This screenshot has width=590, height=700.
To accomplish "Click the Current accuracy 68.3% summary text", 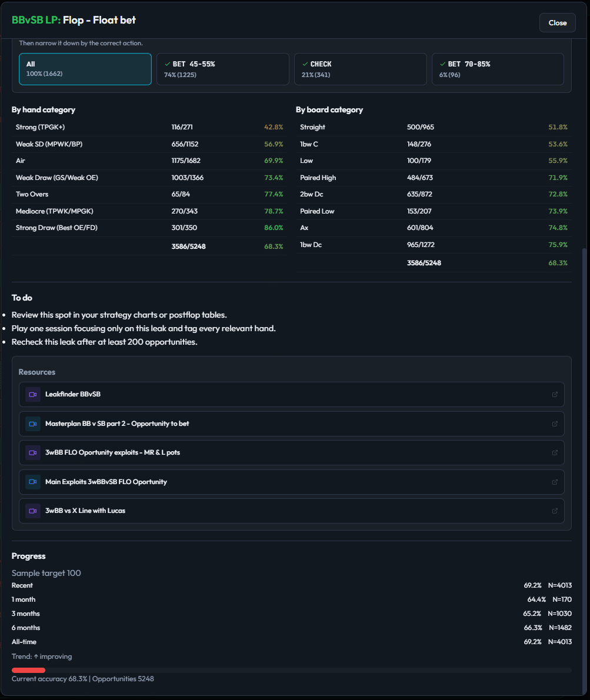I will click(x=82, y=679).
